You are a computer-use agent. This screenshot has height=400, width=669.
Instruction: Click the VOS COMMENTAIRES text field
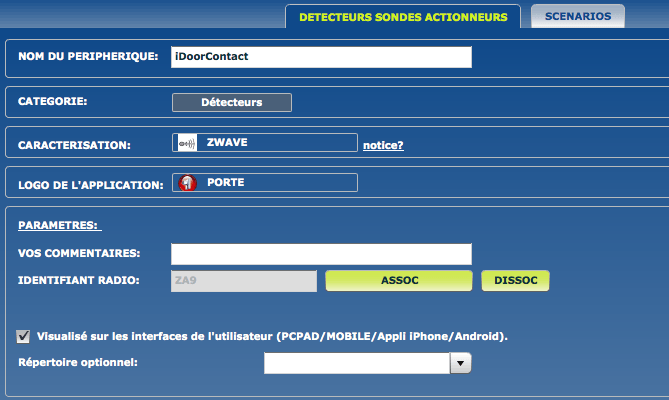pos(321,254)
